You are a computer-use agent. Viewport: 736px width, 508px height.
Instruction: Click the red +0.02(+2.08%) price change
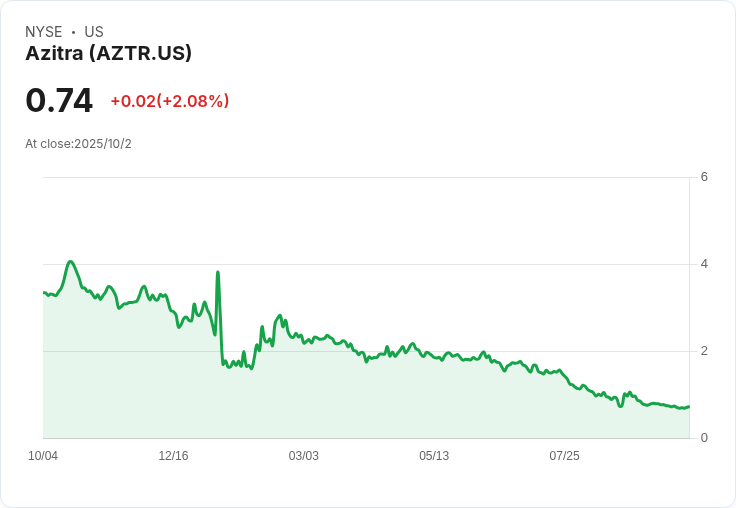[169, 101]
